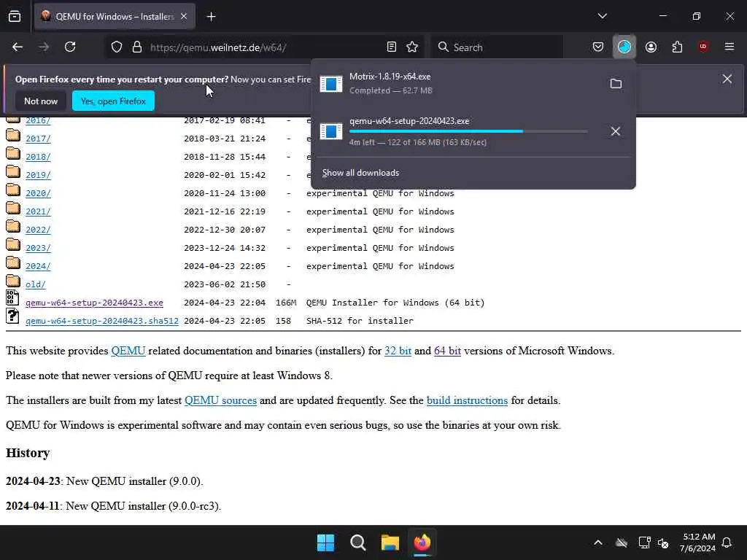Open Firefox account icon
Viewport: 747px width, 560px height.
(651, 47)
